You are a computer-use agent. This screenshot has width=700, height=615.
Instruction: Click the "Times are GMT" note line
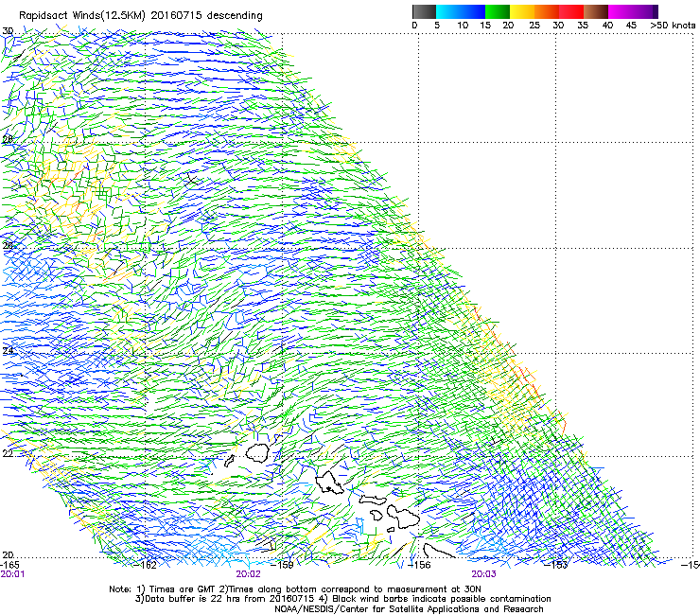[x=295, y=589]
